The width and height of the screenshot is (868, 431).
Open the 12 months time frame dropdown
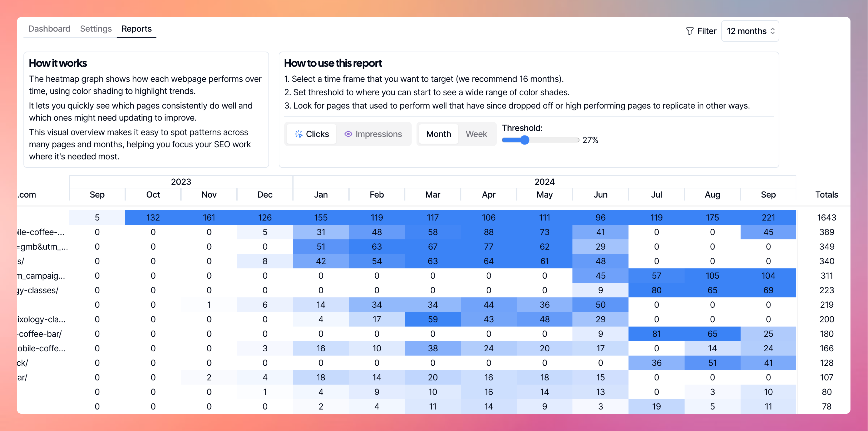[750, 31]
